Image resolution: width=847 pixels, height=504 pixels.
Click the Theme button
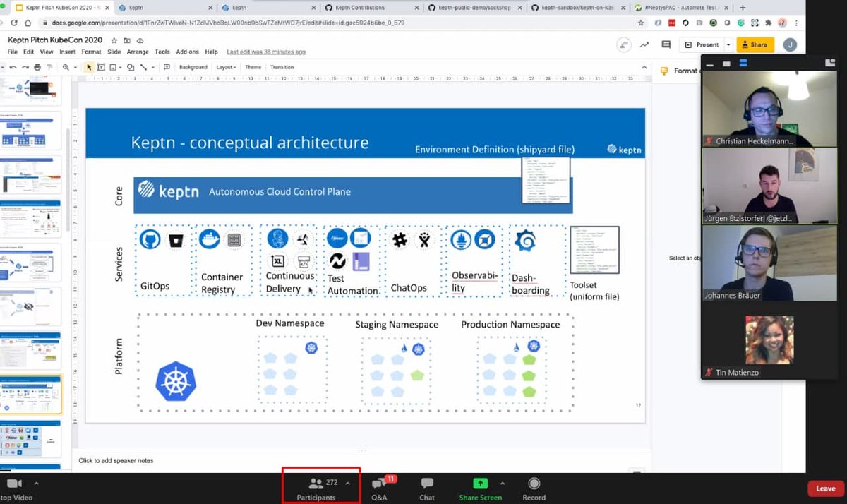pos(253,67)
